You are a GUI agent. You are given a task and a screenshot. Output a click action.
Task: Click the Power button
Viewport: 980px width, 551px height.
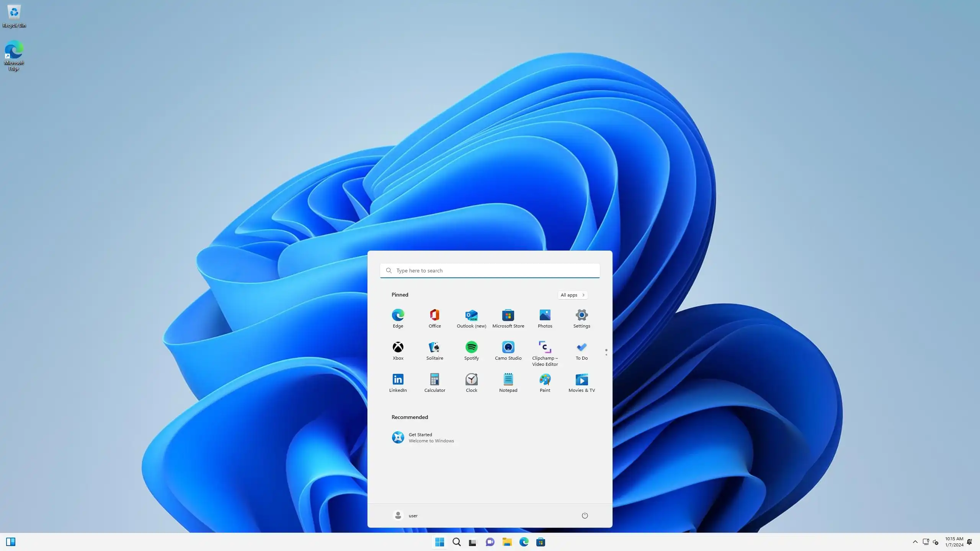[x=585, y=515]
